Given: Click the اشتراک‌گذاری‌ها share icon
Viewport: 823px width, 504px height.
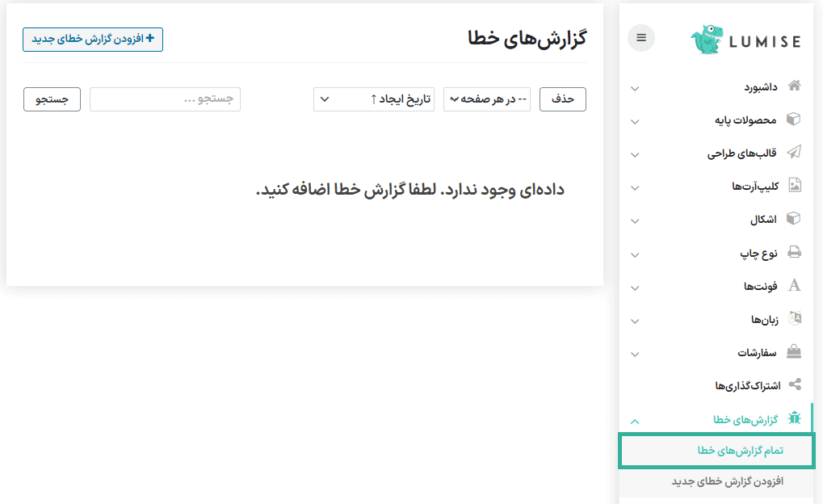Looking at the screenshot, I should (795, 384).
